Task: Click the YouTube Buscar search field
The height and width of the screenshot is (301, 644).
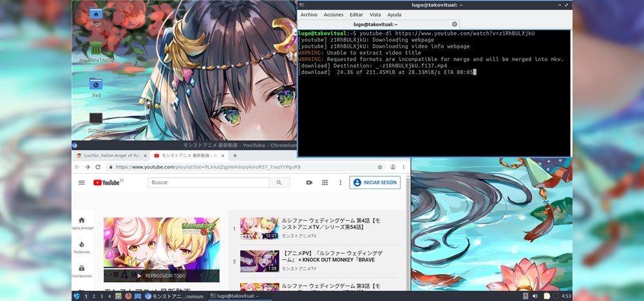Action: point(209,183)
